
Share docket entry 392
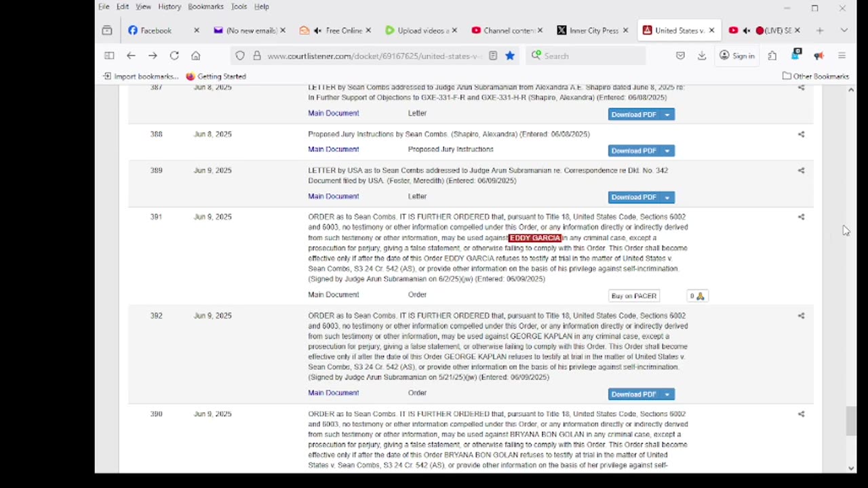[801, 316]
